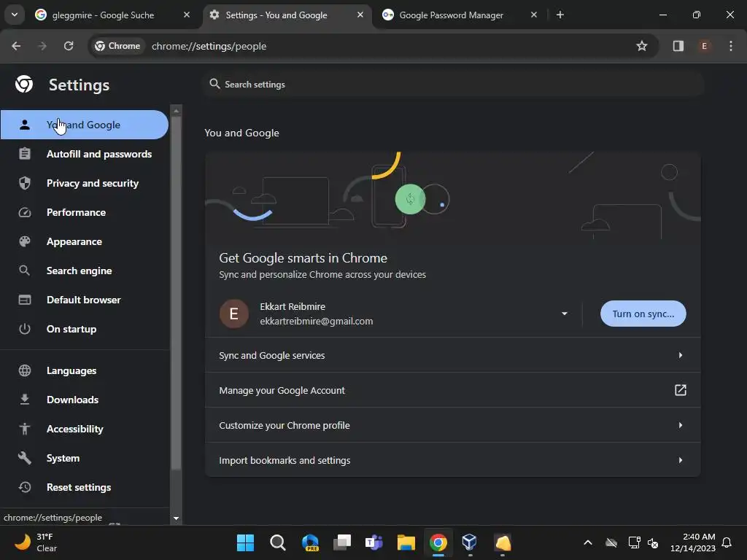
Task: Open Task View from taskbar
Action: point(342,542)
